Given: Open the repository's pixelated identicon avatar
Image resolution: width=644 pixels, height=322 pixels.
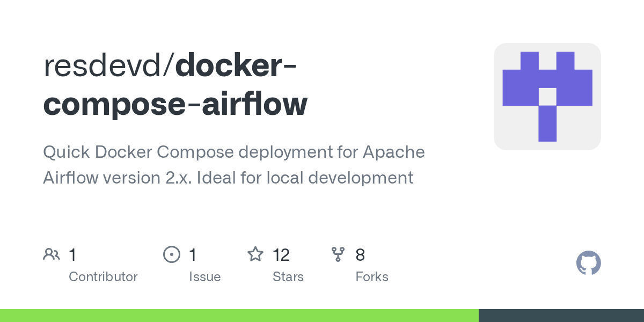Looking at the screenshot, I should pyautogui.click(x=547, y=96).
